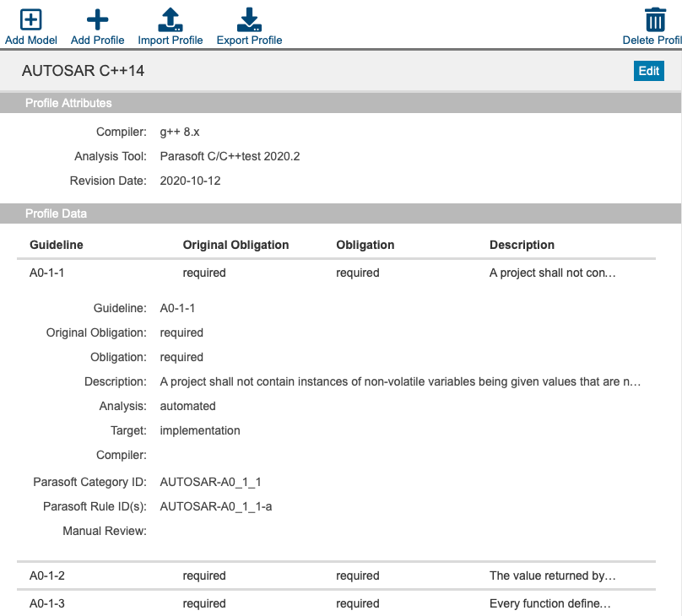This screenshot has height=616, width=682.
Task: Click 'The value returned by…' description cell
Action: (552, 575)
